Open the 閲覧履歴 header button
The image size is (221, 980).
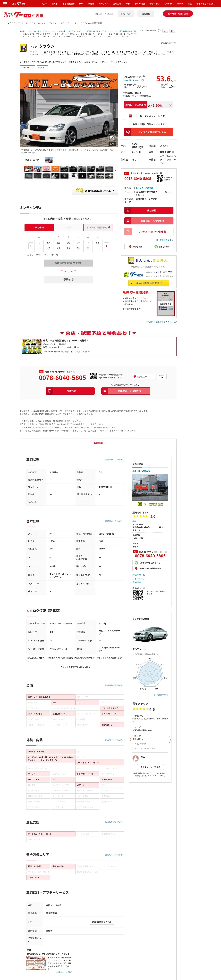pyautogui.click(x=145, y=14)
